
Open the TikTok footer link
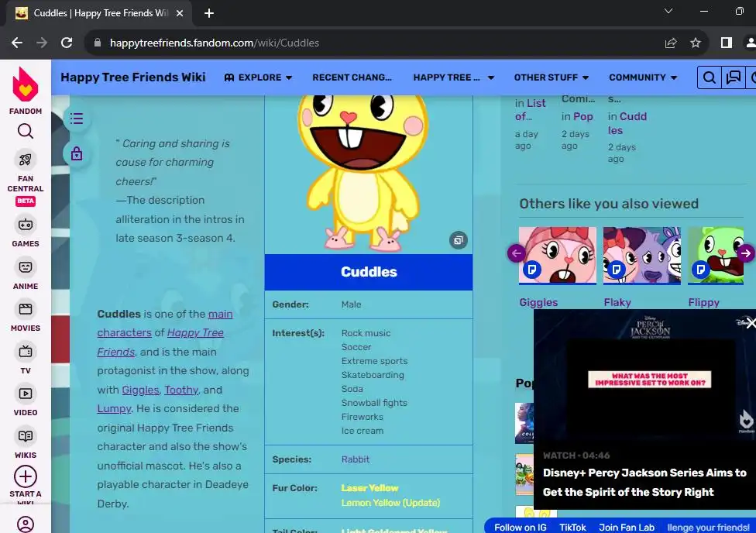tap(572, 528)
